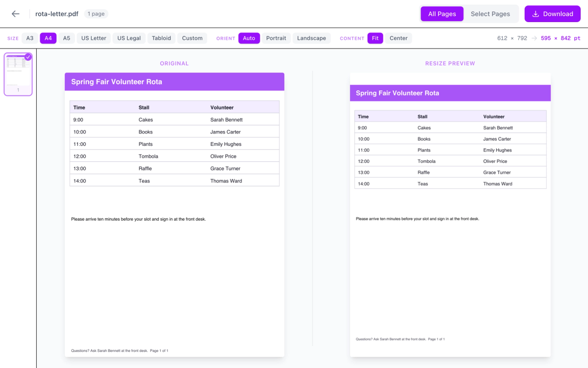Click the ORIGINAL preview heading

174,63
